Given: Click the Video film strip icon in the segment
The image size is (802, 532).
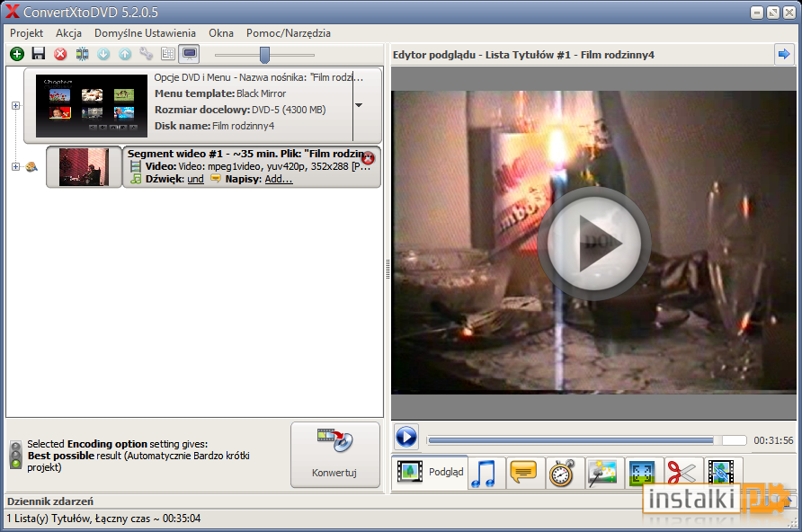Looking at the screenshot, I should click(x=136, y=166).
